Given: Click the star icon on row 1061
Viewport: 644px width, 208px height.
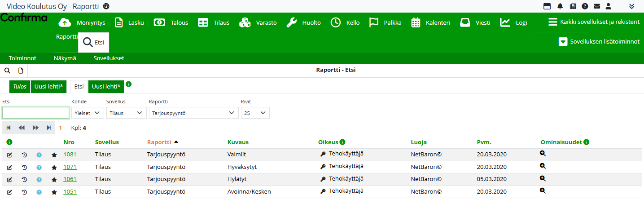Looking at the screenshot, I should point(54,180).
